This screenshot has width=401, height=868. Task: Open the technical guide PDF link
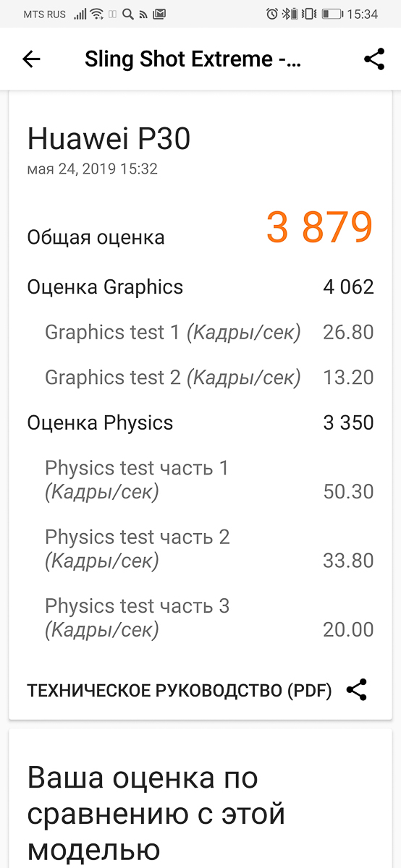[x=180, y=691]
